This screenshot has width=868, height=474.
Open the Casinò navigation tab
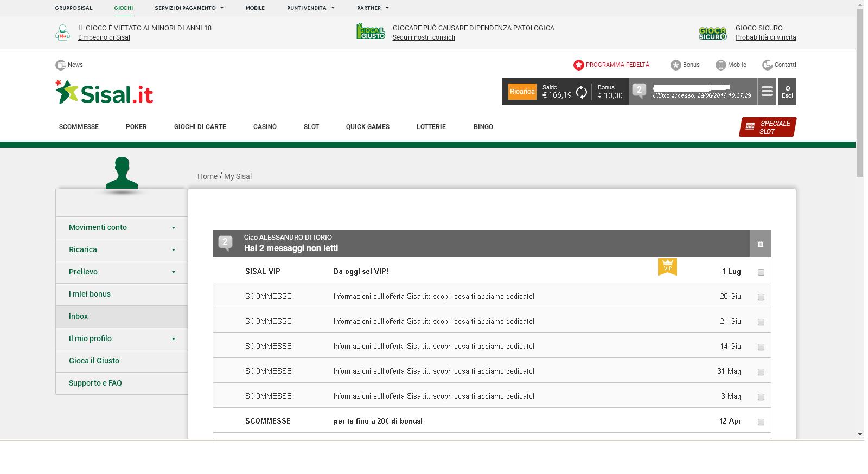[265, 127]
